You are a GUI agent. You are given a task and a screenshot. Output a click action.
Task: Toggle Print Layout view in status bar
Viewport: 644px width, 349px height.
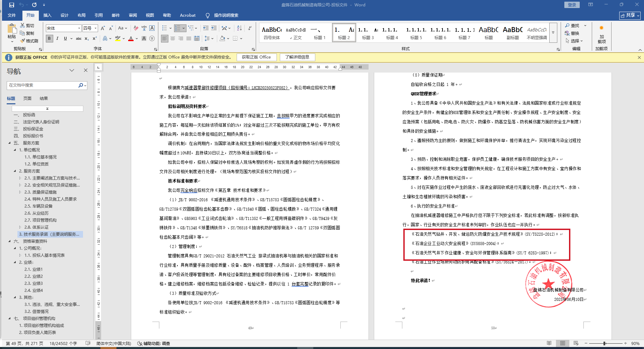click(563, 343)
